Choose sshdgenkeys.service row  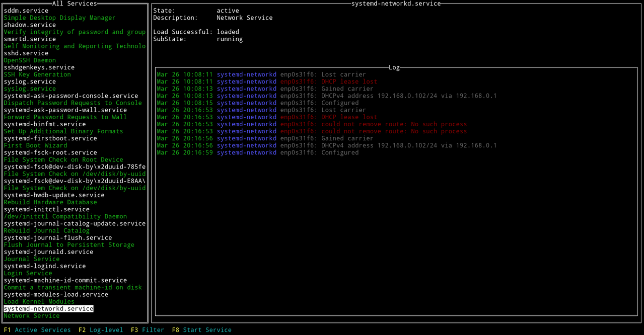coord(39,67)
